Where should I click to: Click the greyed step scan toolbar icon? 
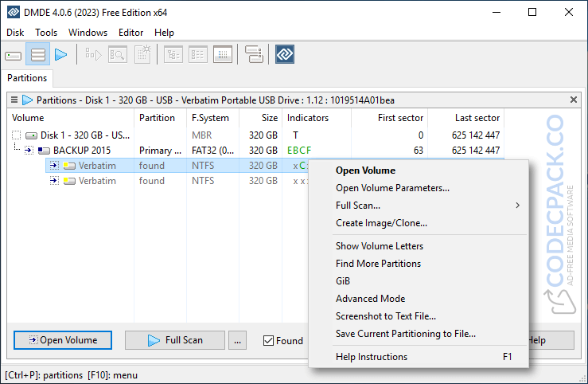(93, 55)
